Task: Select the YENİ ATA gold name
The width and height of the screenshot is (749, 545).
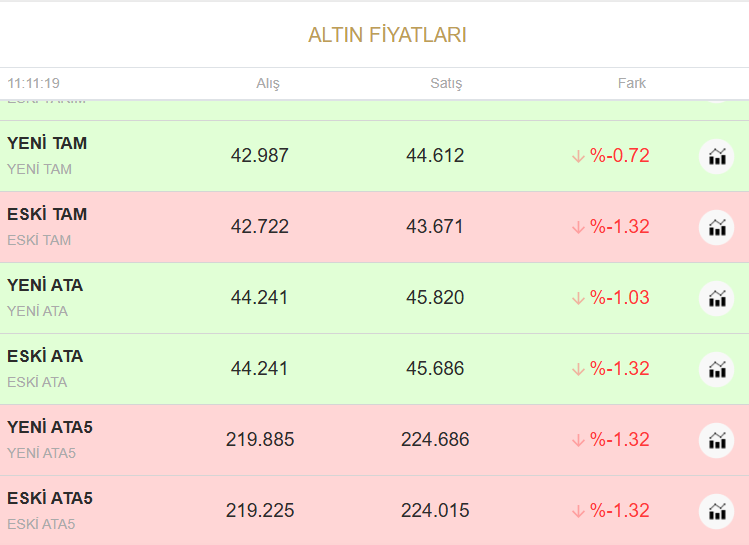Action: (45, 286)
